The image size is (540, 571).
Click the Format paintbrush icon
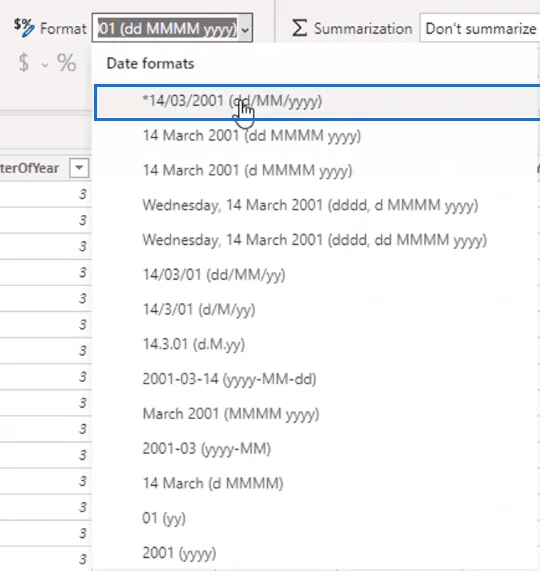(24, 28)
